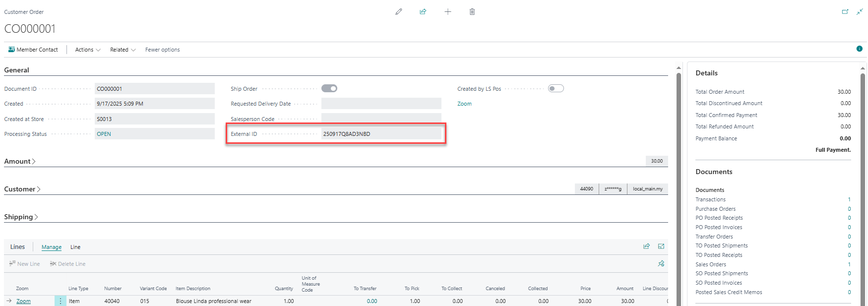Screen dimensions: 868x306
Task: Click the Zoom link in line row
Action: click(x=23, y=301)
